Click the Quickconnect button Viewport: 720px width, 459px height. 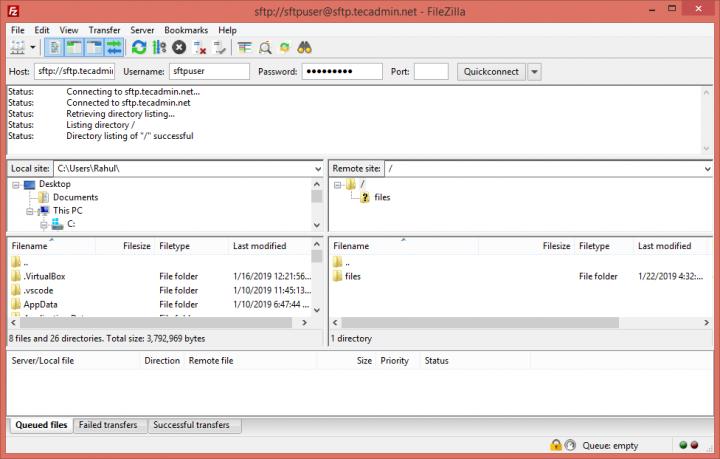click(x=490, y=72)
